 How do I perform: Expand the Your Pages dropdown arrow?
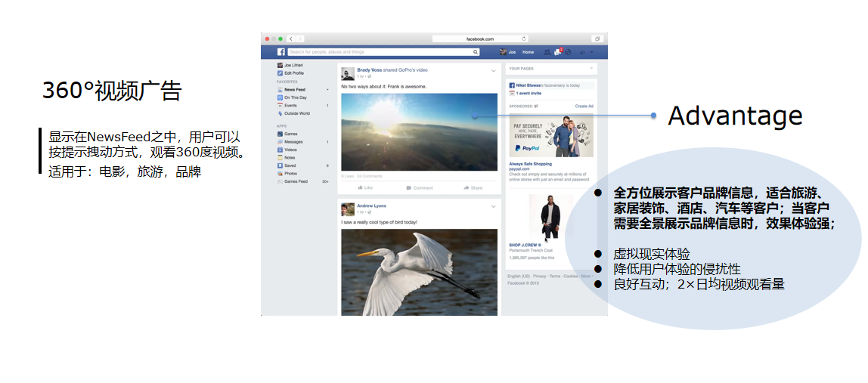[592, 69]
